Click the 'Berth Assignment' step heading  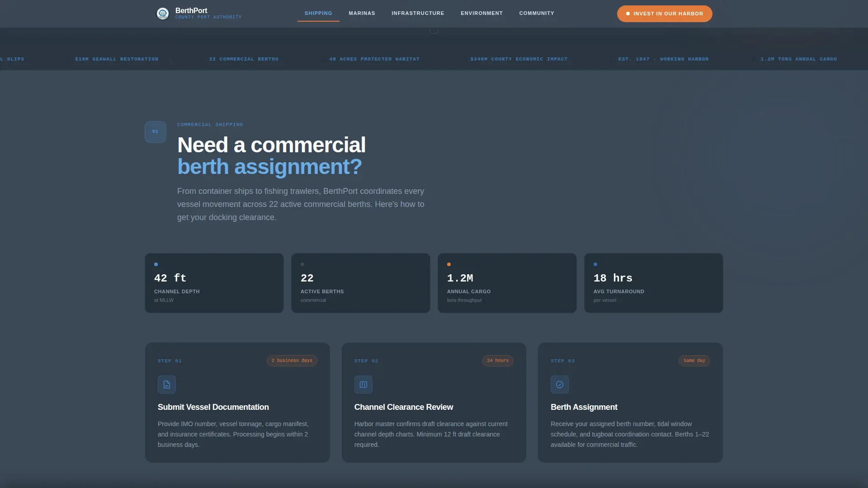tap(584, 407)
